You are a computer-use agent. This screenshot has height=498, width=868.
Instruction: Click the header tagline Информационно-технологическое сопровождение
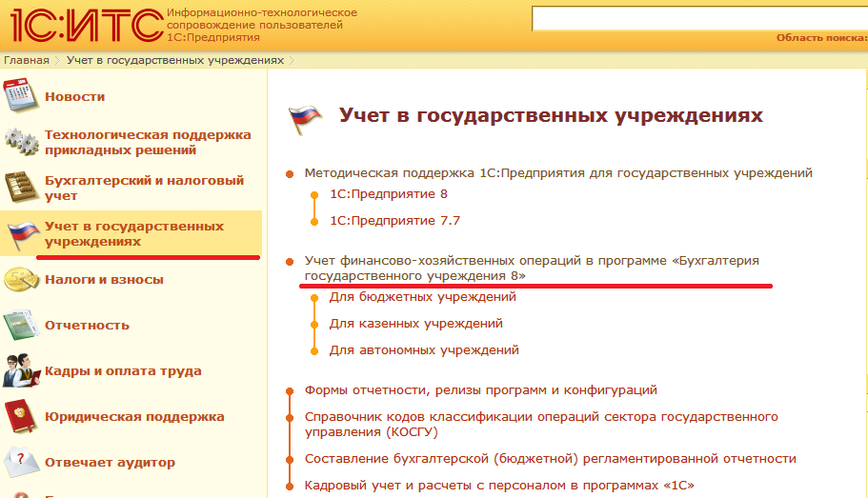point(262,25)
